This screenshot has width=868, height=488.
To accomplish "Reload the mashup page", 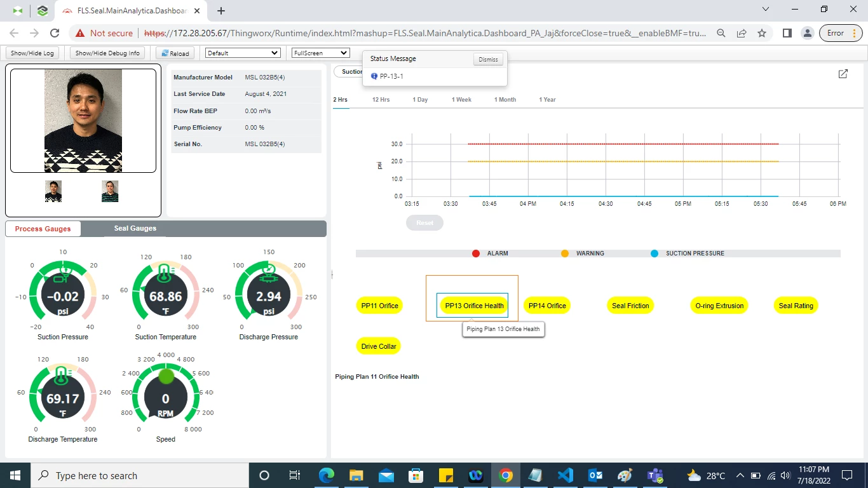I will point(175,53).
